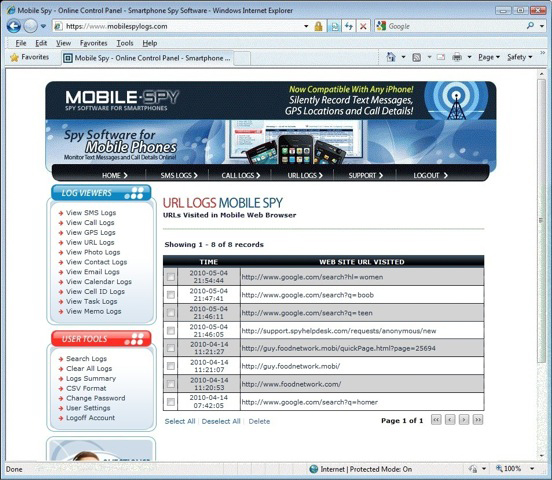Select the Mobile Spy browser tab
The image size is (552, 480).
(x=147, y=58)
